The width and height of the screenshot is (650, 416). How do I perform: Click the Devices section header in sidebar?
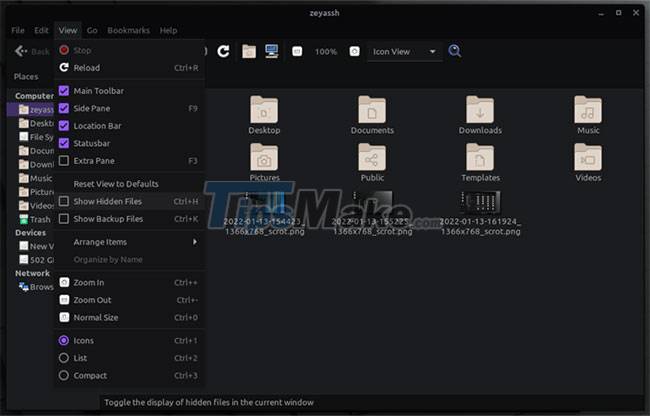tap(31, 233)
